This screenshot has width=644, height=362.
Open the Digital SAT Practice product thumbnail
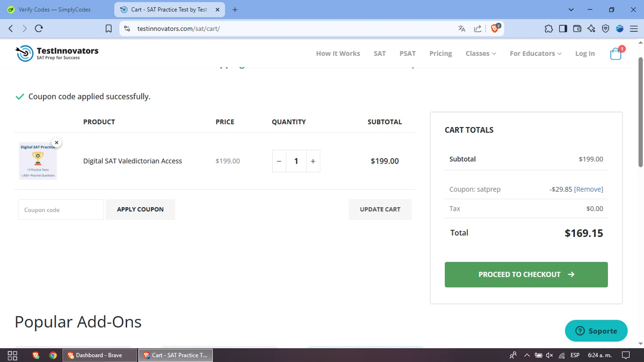point(38,161)
